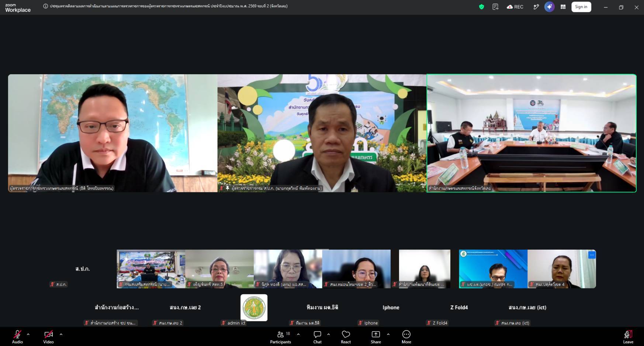
Task: Restore down the Zoom window
Action: pos(621,7)
